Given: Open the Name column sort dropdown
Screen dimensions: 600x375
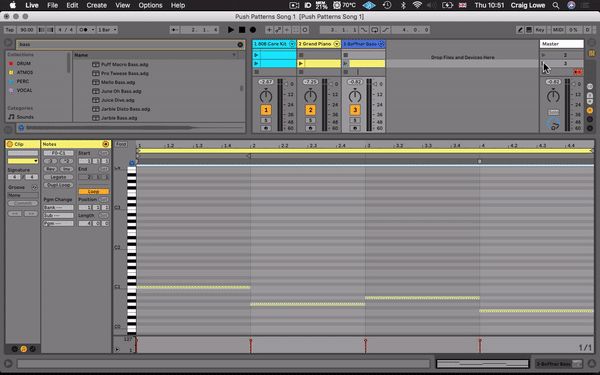Looking at the screenshot, I should pos(234,55).
